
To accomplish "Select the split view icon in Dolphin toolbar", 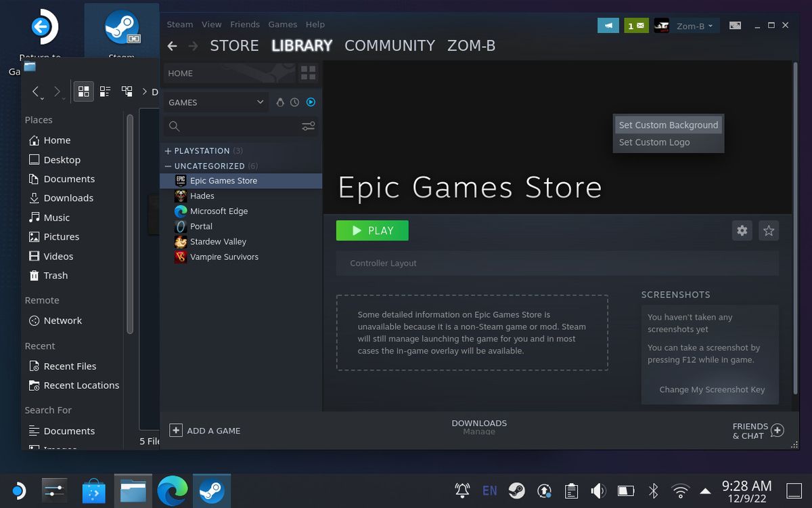I will click(127, 91).
